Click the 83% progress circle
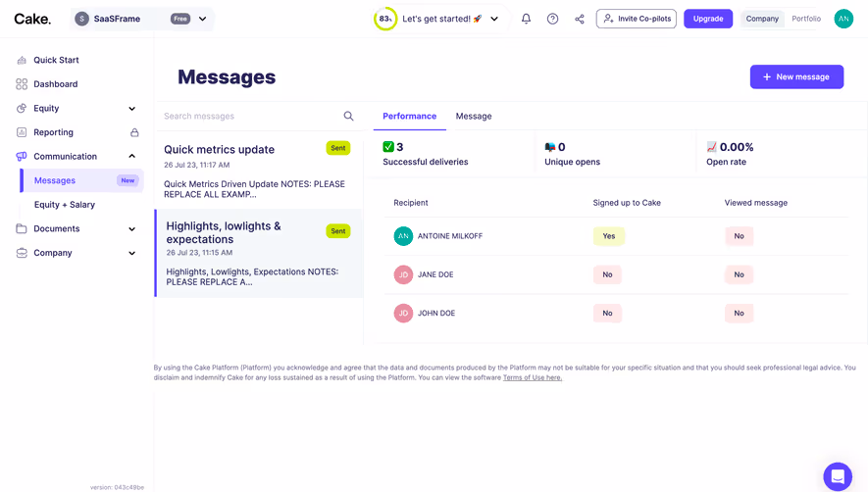Image resolution: width=868 pixels, height=492 pixels. 385,19
